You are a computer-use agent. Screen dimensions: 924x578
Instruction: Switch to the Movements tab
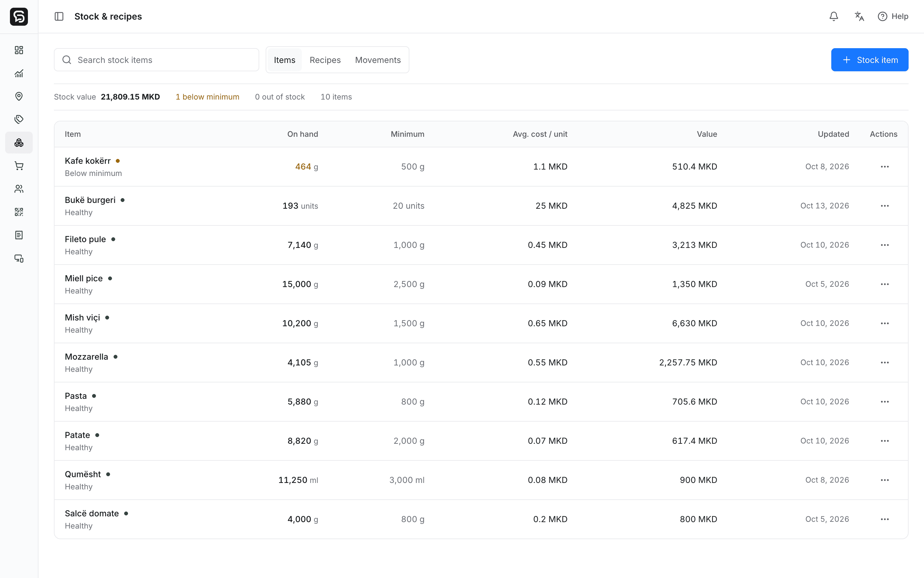[x=378, y=60]
